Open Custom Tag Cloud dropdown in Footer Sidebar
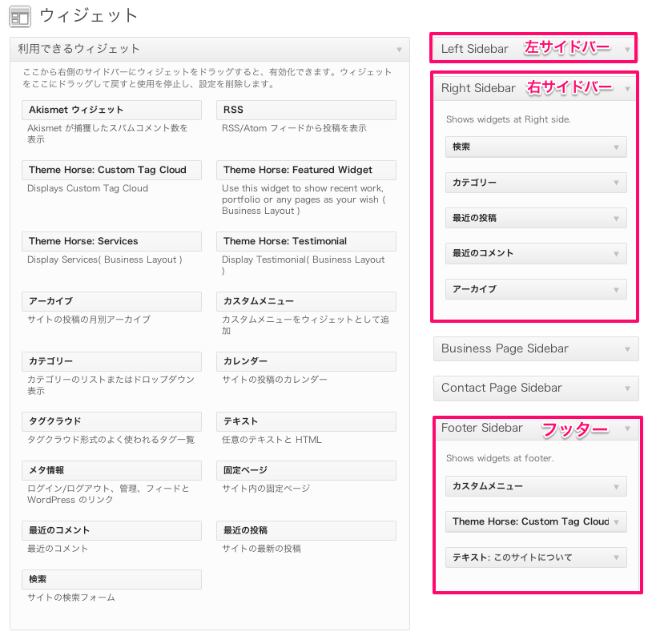 click(616, 522)
